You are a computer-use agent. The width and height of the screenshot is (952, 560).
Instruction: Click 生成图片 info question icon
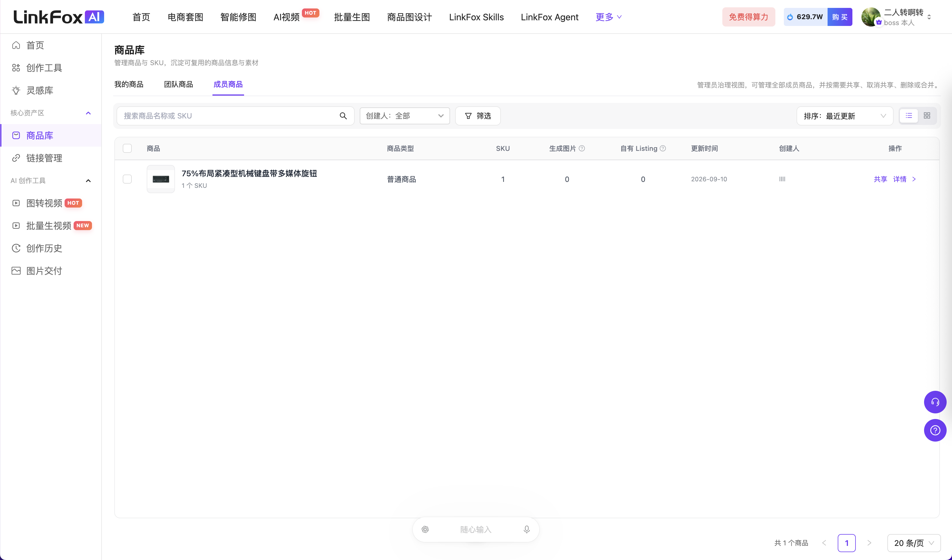(x=582, y=148)
